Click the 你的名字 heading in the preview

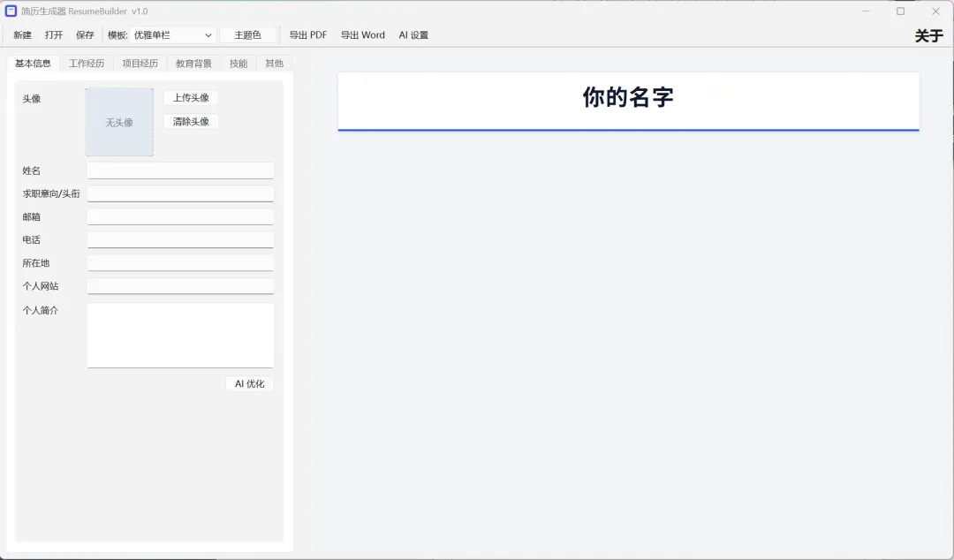click(628, 97)
